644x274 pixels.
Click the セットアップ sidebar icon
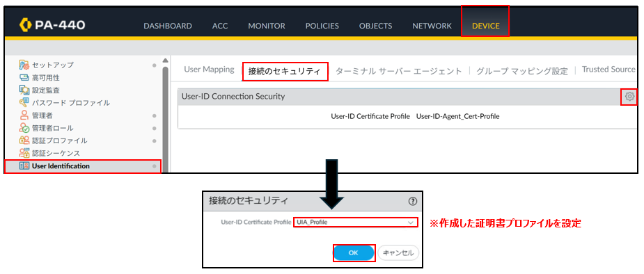tap(24, 65)
